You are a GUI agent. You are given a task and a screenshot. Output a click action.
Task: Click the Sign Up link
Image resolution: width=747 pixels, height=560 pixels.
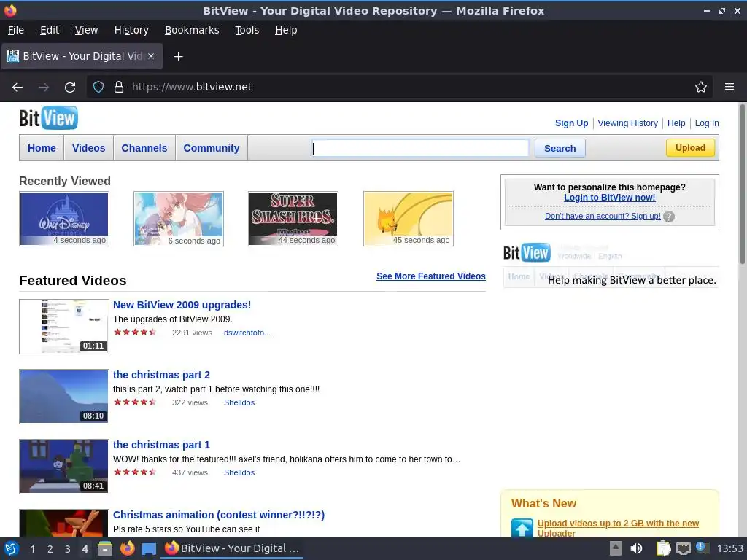point(572,122)
